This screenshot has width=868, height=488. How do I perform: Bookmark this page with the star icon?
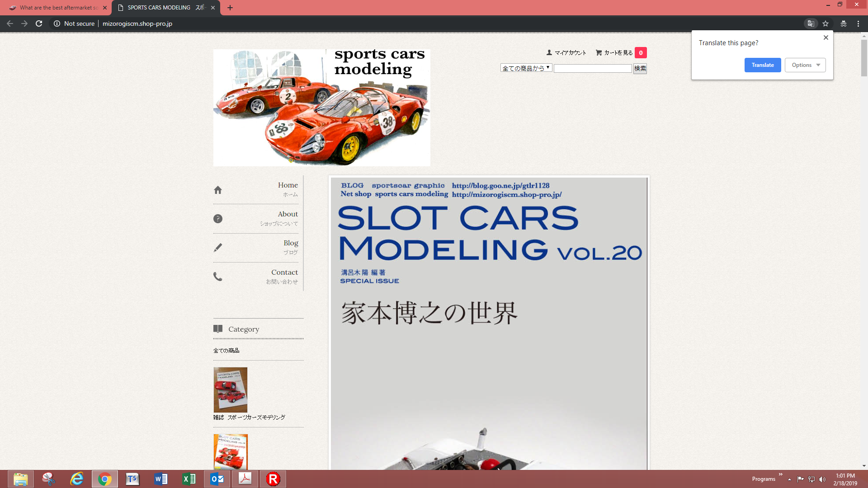tap(826, 23)
